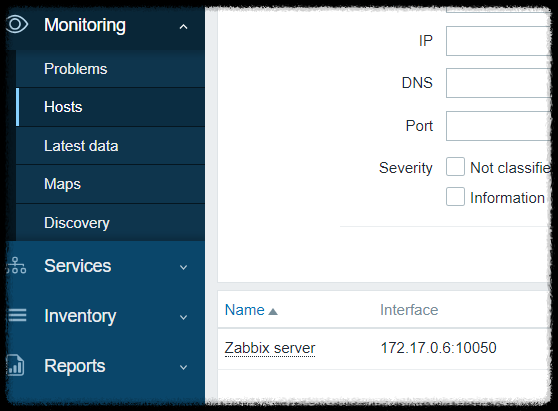Screen dimensions: 558x411
Task: Click the Name column sort arrow
Action: [273, 312]
